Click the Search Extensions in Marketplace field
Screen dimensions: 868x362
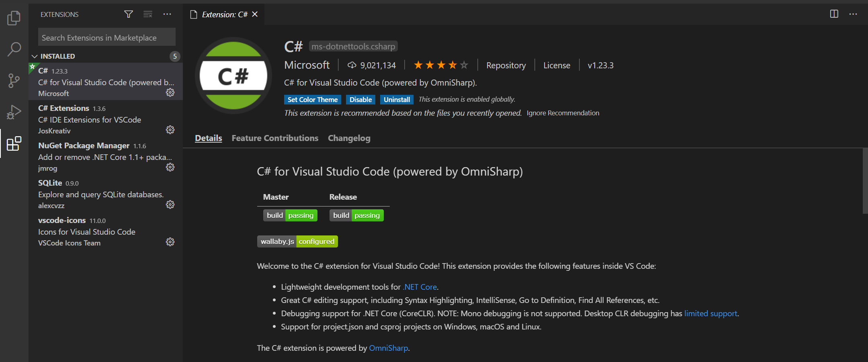pos(106,38)
